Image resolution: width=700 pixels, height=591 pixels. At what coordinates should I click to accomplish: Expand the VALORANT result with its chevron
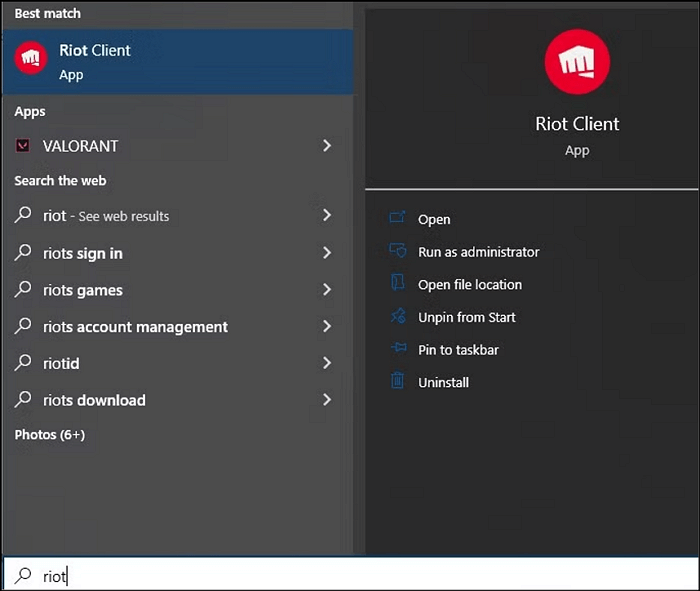click(327, 146)
